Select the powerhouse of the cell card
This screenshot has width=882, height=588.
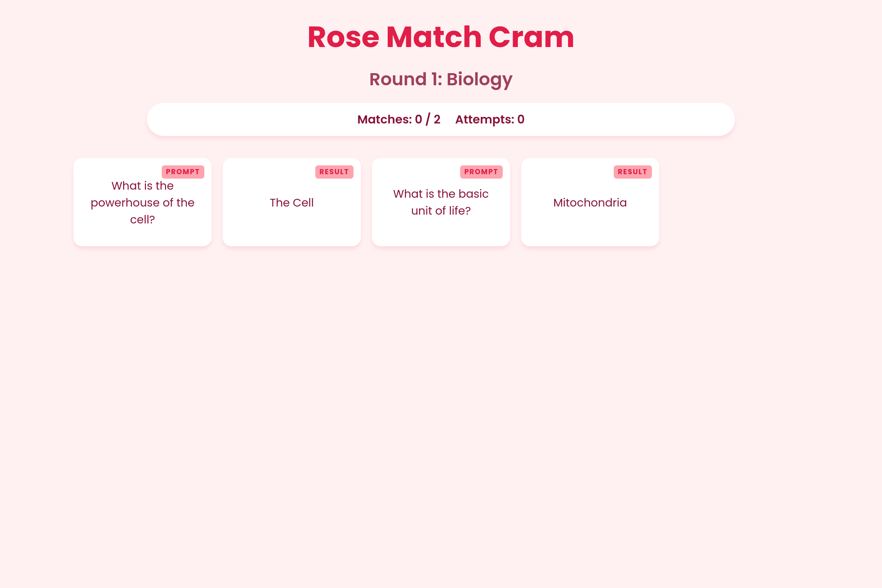click(x=143, y=202)
